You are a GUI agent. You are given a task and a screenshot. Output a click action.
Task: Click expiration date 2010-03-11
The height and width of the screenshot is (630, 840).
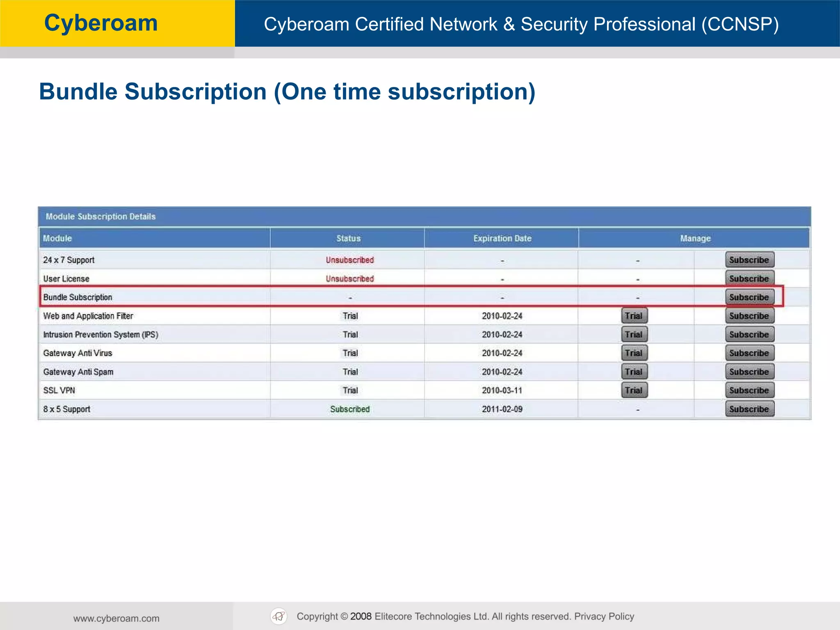pos(502,390)
